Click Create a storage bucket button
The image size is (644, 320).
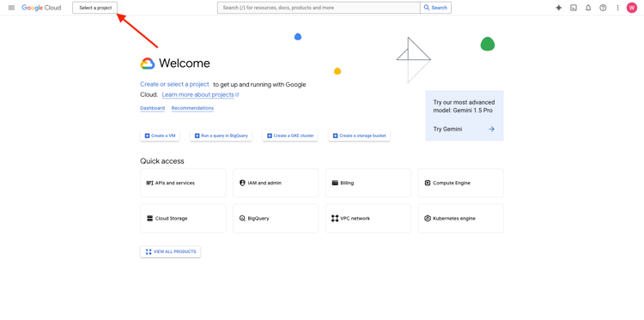point(360,136)
